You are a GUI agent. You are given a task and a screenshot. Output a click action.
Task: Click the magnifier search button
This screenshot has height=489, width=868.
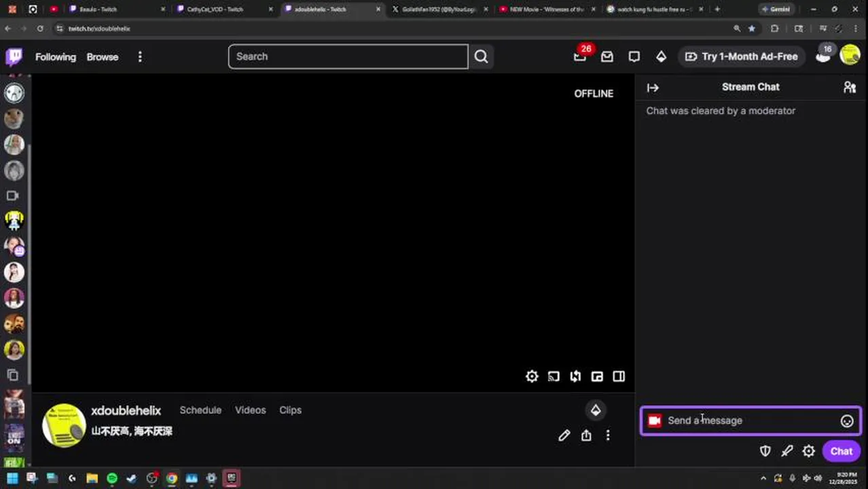point(481,56)
